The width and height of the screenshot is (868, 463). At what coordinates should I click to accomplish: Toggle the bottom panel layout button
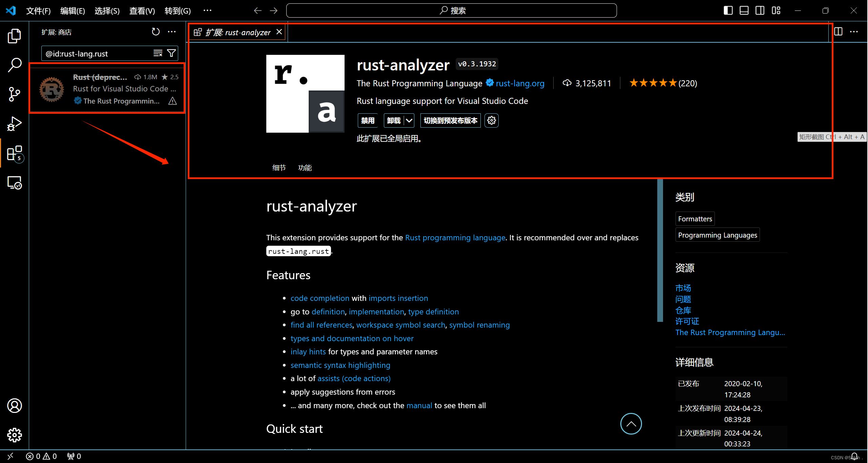coord(744,10)
